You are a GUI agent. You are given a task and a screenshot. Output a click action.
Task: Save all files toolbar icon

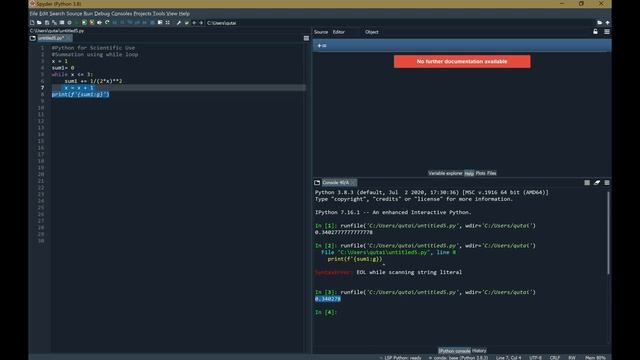[54, 23]
